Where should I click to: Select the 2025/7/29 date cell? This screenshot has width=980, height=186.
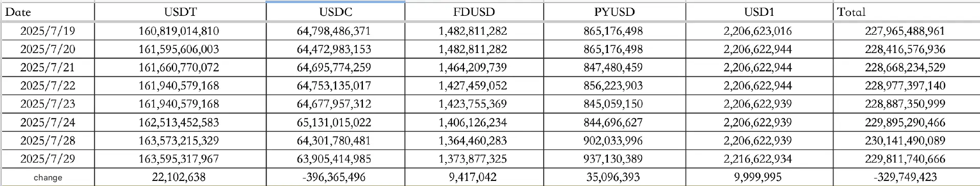pyautogui.click(x=47, y=159)
